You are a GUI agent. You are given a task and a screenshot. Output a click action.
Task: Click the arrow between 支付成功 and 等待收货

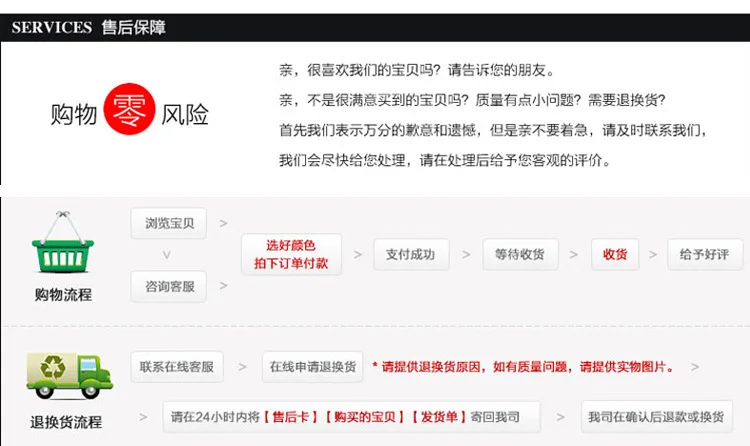coord(466,255)
